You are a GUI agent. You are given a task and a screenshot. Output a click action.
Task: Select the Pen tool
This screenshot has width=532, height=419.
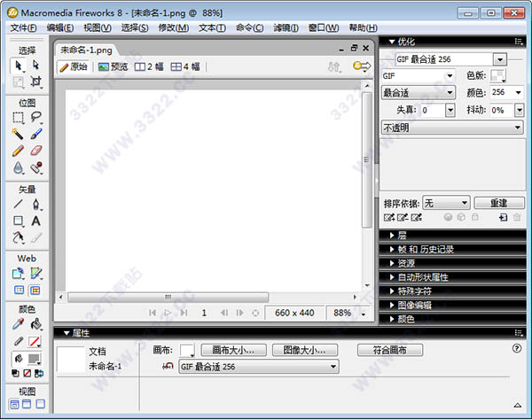click(35, 204)
